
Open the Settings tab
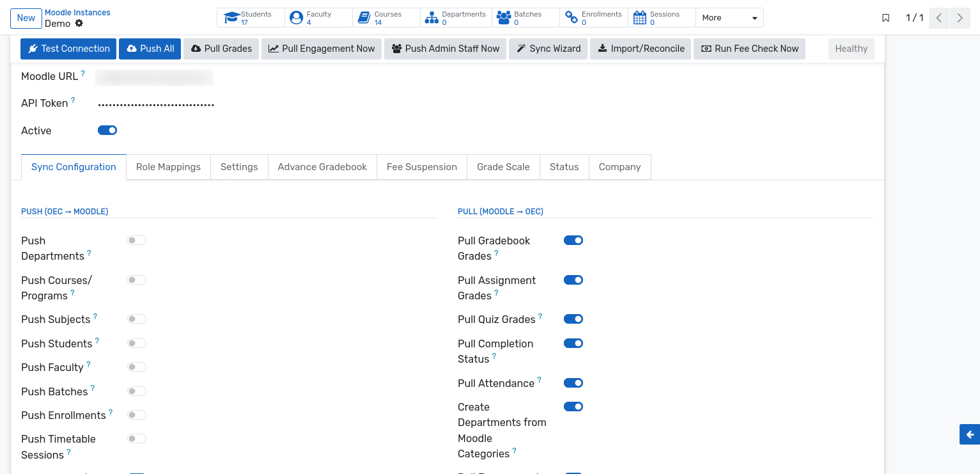pyautogui.click(x=239, y=167)
